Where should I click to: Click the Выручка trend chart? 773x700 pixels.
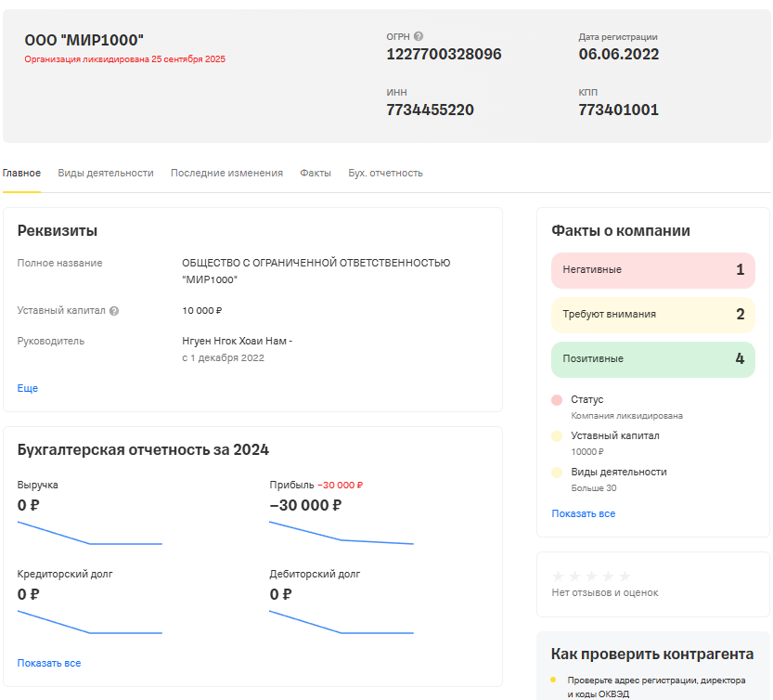click(90, 534)
